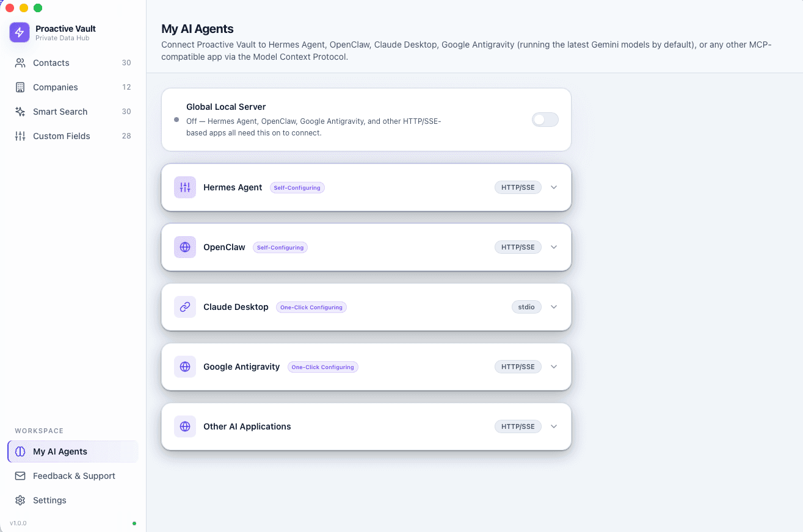
Task: Click the OpenClaw globe icon
Action: click(185, 247)
